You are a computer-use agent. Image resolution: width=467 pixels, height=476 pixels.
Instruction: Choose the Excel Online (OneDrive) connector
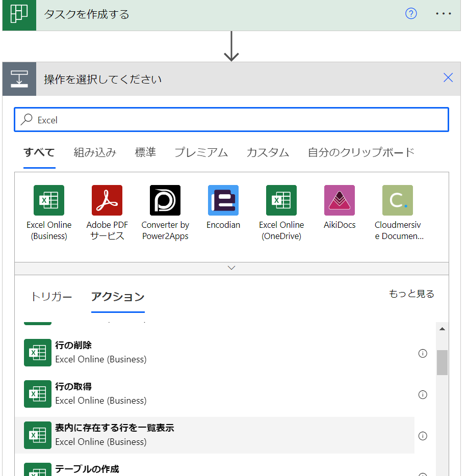281,213
